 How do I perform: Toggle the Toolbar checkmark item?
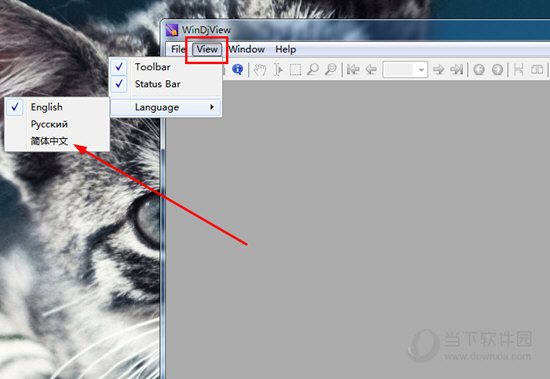pos(166,67)
